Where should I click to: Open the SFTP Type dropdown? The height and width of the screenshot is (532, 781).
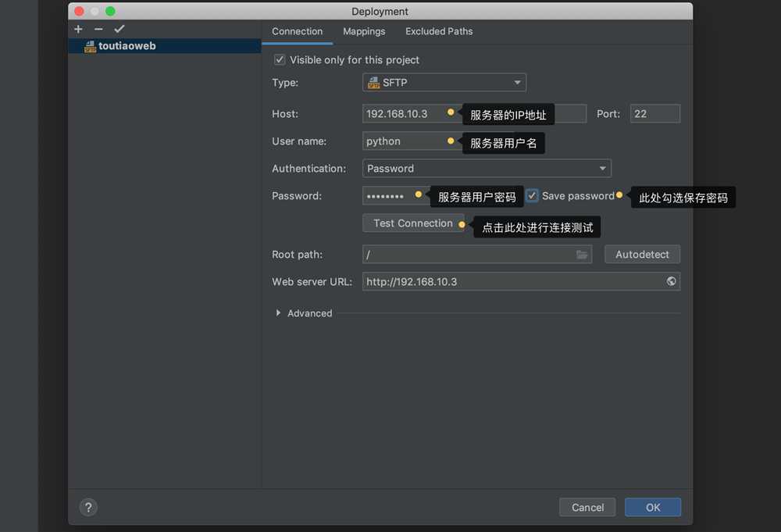[444, 83]
